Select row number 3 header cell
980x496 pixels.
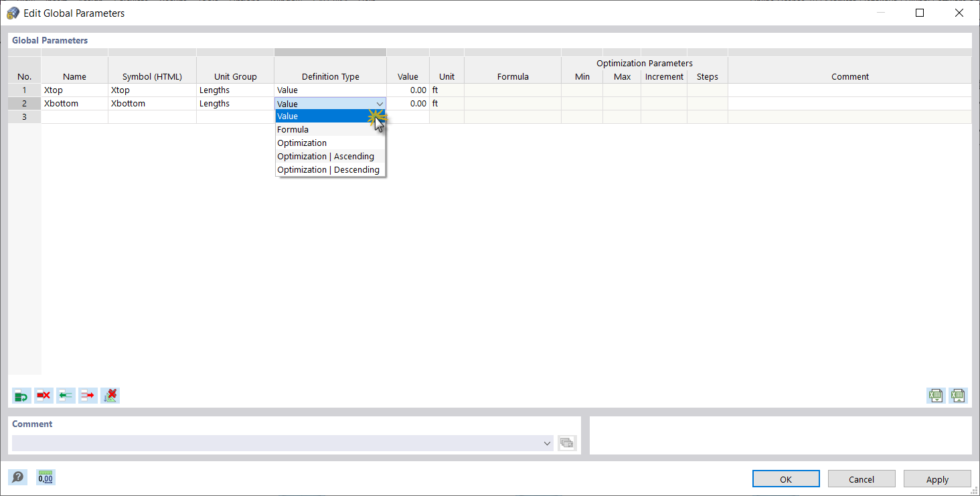click(24, 116)
